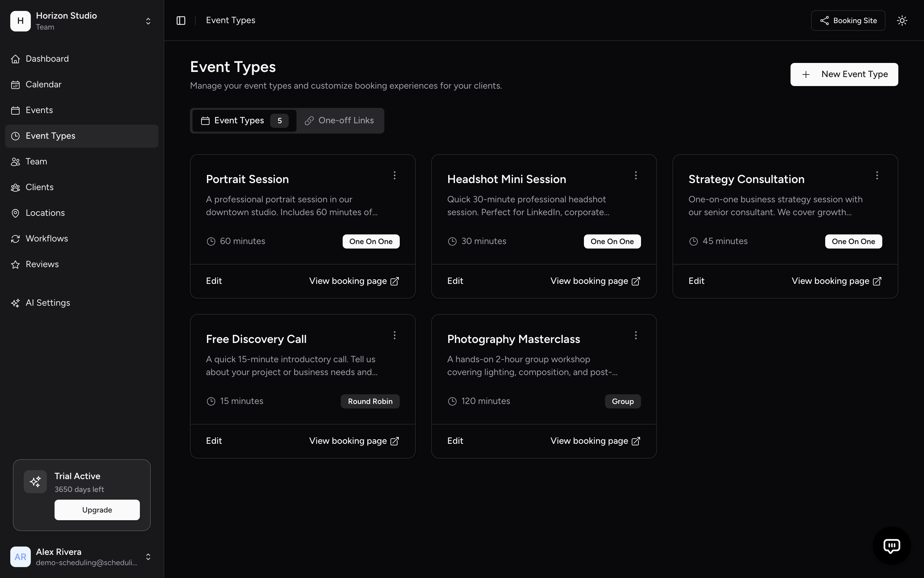Click the 45 minutes duration label
Screen dimensions: 924x578
point(725,241)
